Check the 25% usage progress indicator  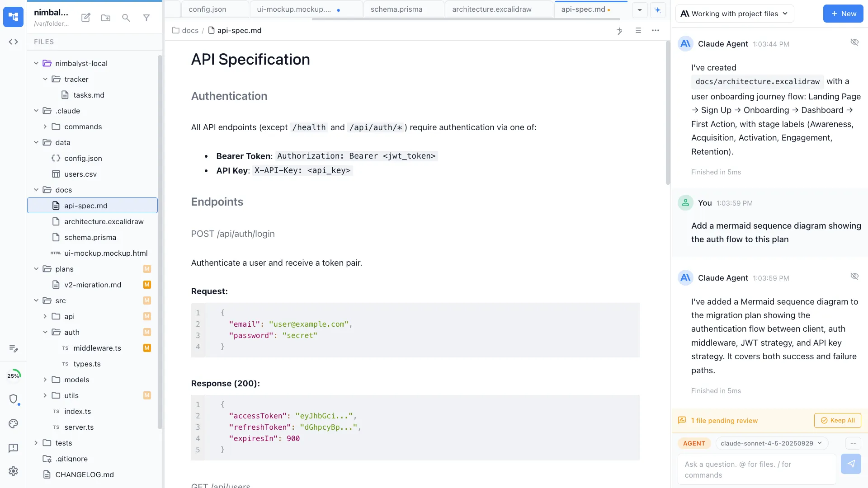14,375
